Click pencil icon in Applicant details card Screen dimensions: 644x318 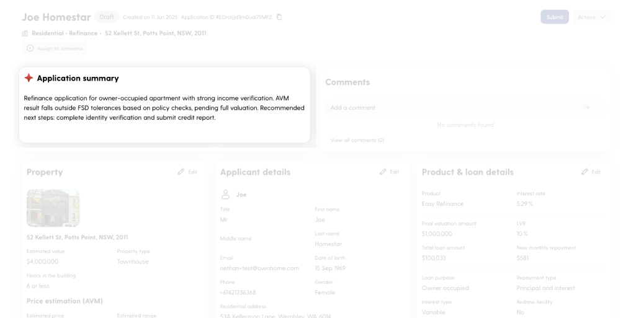pos(383,172)
